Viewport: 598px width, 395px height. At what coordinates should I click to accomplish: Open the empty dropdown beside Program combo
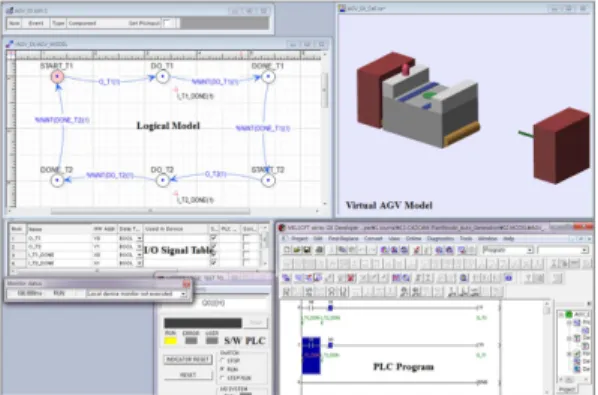coord(584,250)
